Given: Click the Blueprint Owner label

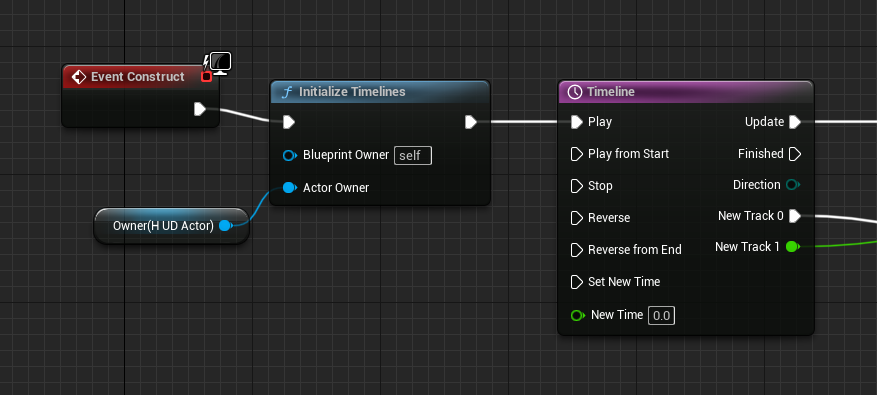Looking at the screenshot, I should pyautogui.click(x=346, y=155).
